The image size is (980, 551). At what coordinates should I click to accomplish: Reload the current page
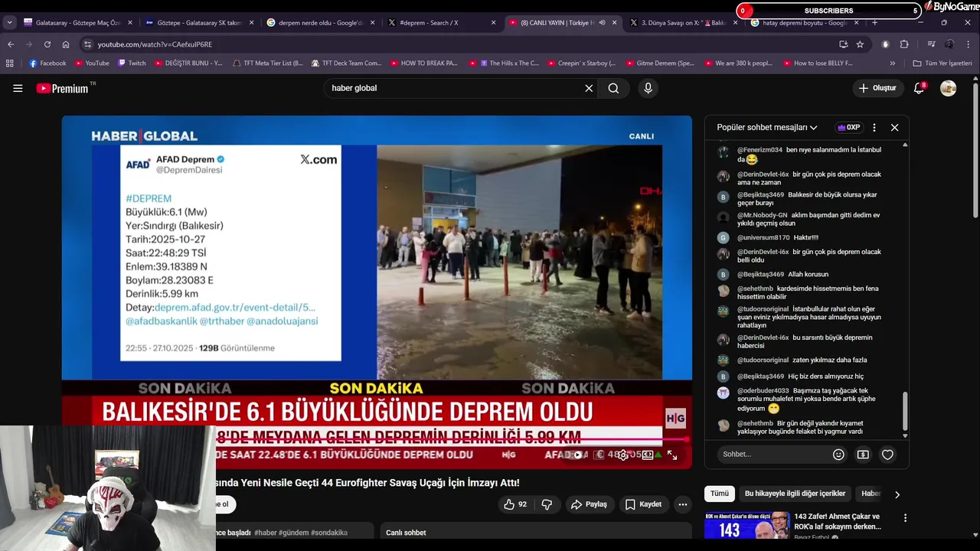[47, 44]
